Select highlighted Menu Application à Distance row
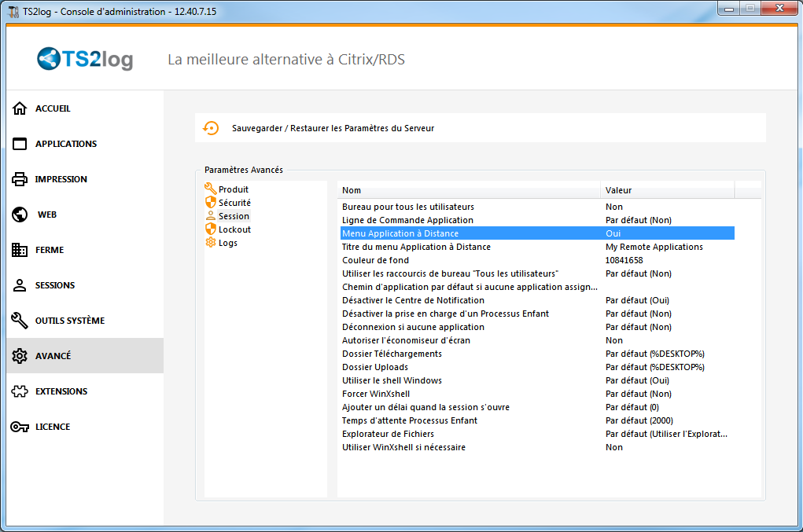Image resolution: width=803 pixels, height=532 pixels. click(537, 233)
